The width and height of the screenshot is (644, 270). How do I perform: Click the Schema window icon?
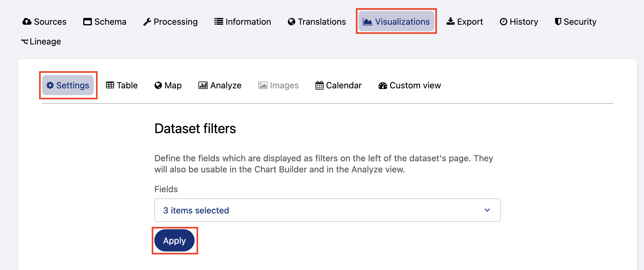tap(88, 22)
